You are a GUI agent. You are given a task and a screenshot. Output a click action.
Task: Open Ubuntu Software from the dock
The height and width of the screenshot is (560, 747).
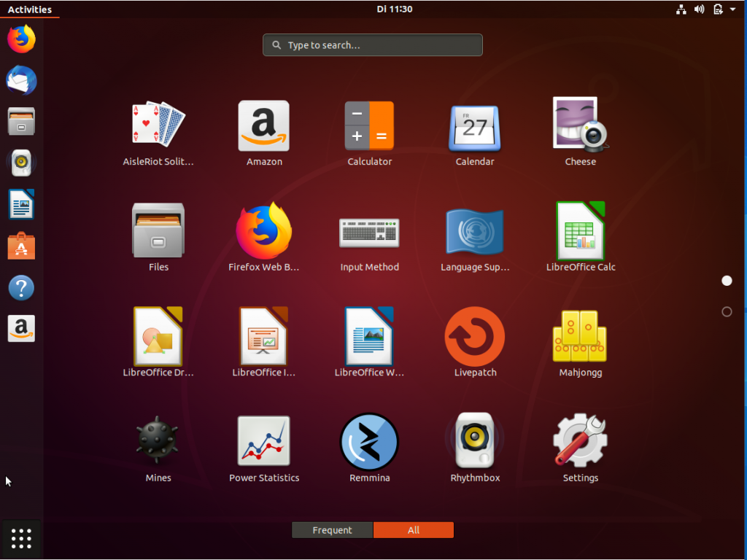21,246
